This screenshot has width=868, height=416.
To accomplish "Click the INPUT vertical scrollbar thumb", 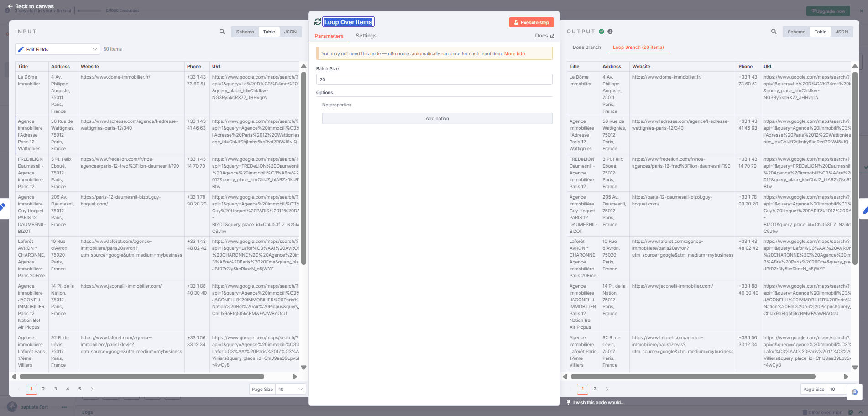I will (303, 168).
